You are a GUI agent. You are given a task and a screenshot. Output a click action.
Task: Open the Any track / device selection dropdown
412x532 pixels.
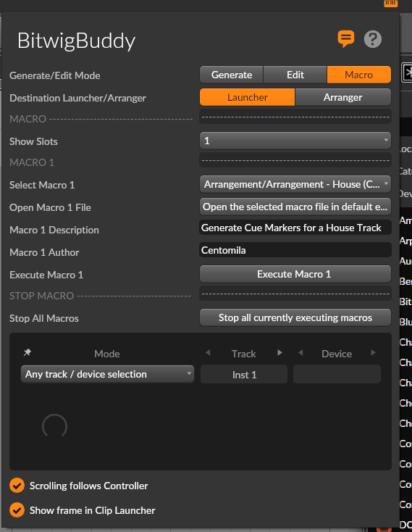click(x=107, y=374)
